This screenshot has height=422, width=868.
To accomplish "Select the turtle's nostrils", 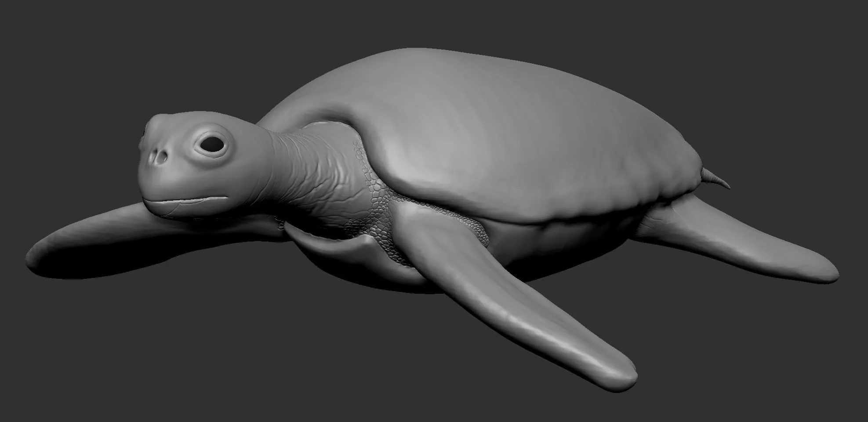I will point(158,156).
